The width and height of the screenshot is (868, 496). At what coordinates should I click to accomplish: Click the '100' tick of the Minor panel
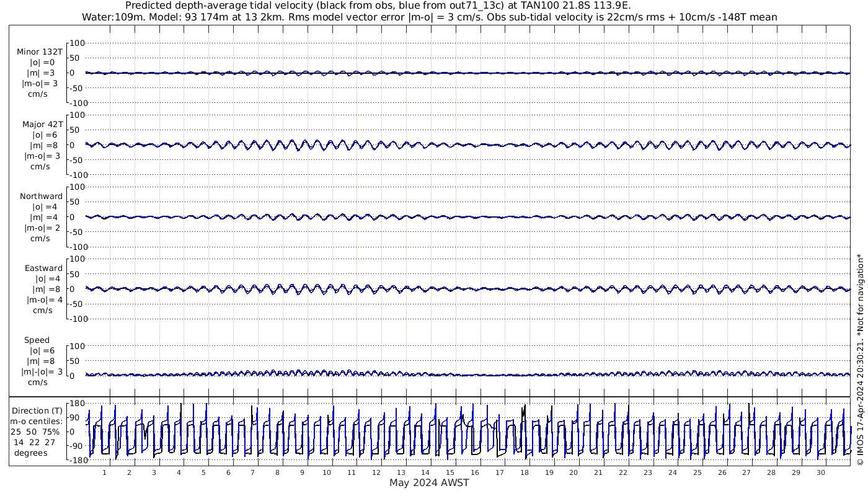pos(76,43)
